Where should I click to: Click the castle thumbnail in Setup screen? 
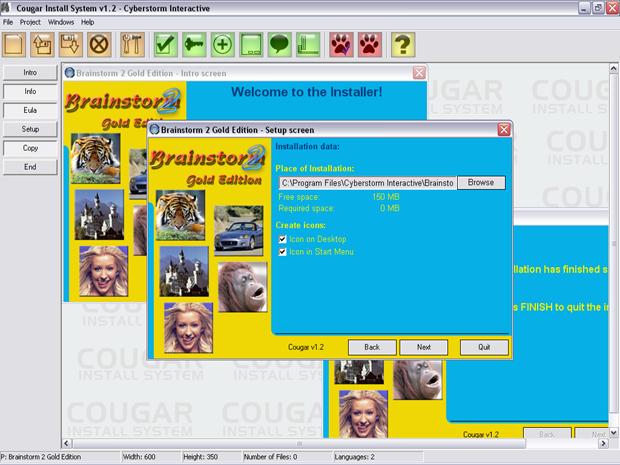tap(184, 271)
